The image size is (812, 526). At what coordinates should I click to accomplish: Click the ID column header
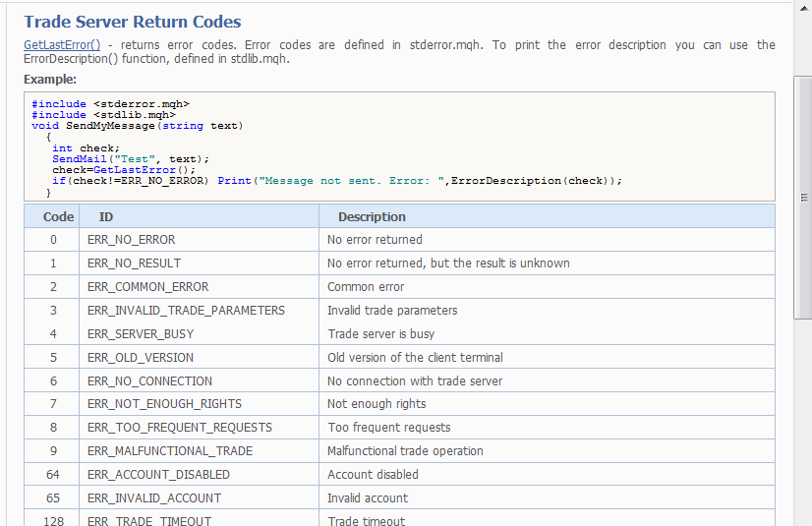(106, 216)
